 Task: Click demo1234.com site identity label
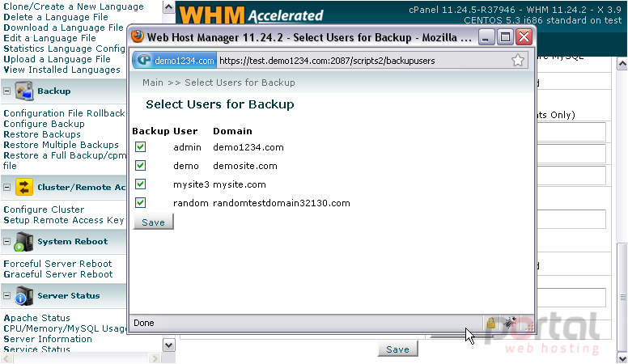[x=185, y=61]
